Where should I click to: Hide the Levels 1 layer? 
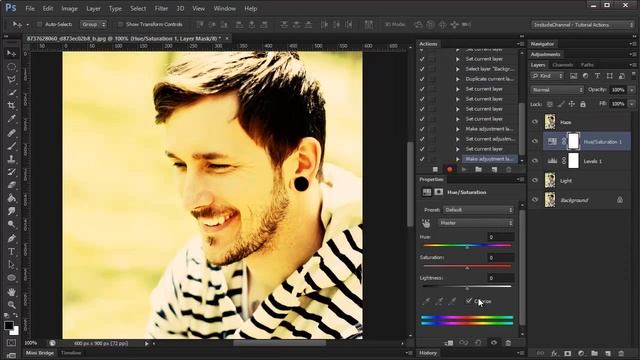[535, 161]
